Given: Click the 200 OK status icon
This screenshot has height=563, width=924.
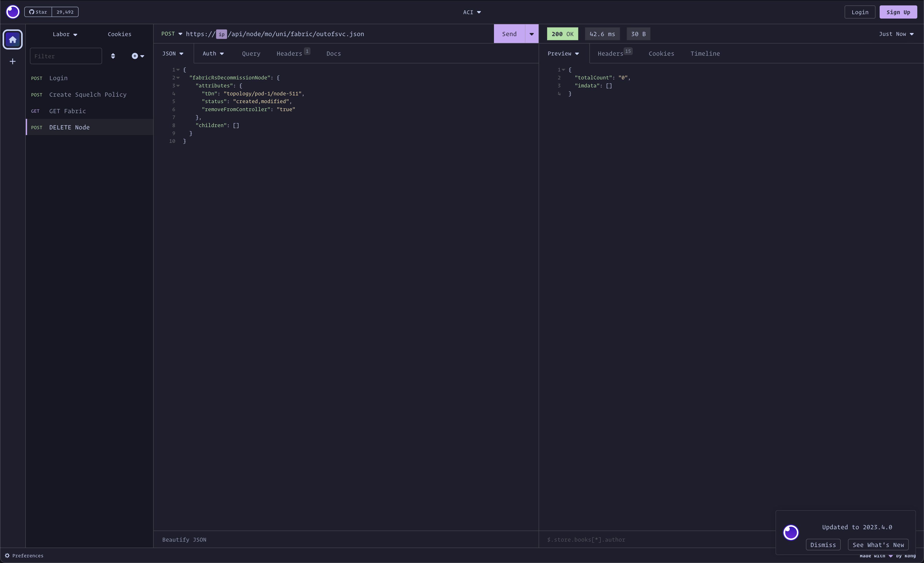Looking at the screenshot, I should 562,34.
